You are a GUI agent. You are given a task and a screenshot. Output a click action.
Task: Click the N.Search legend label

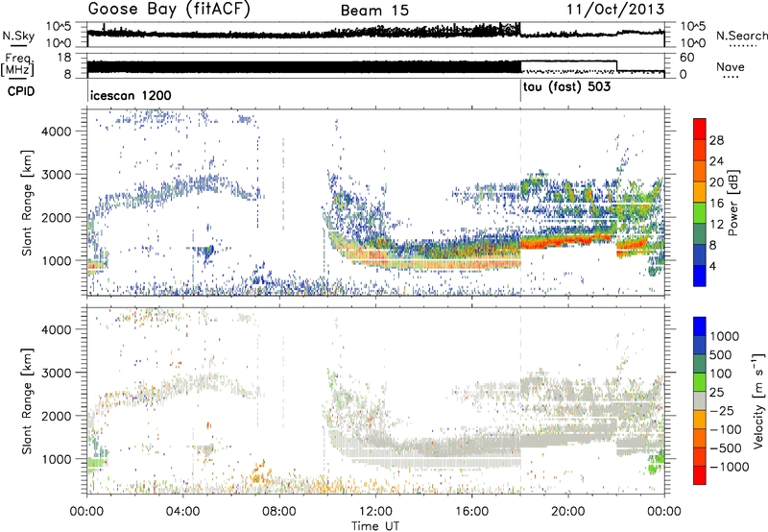(741, 36)
